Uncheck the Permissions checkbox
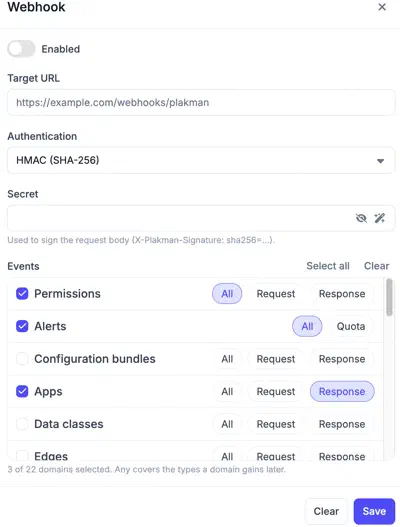Image resolution: width=400 pixels, height=527 pixels. [x=22, y=293]
